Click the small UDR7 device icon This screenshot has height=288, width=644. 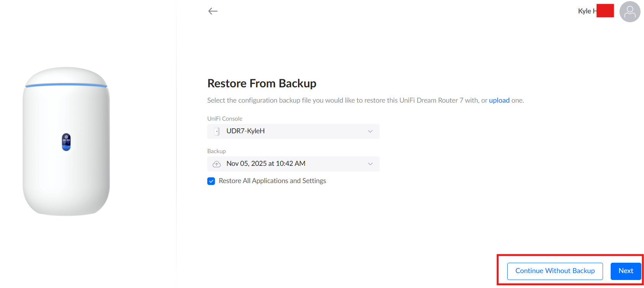217,131
